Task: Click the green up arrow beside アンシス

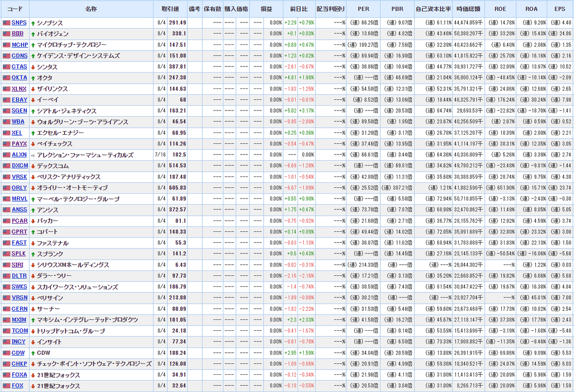Action: [33, 210]
